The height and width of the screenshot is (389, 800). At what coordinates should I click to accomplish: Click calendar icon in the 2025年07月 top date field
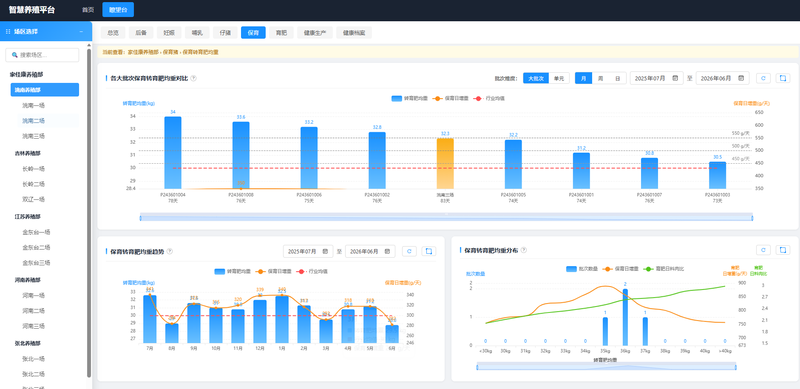[x=675, y=78]
